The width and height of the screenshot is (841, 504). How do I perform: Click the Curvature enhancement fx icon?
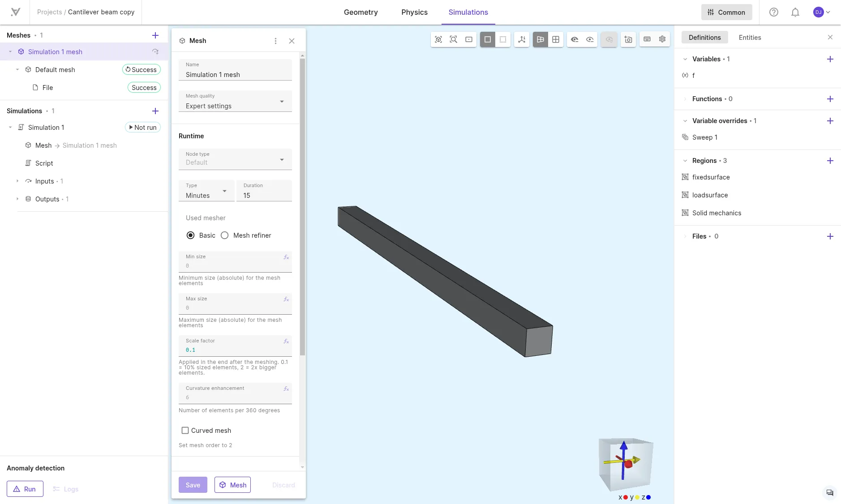286,389
